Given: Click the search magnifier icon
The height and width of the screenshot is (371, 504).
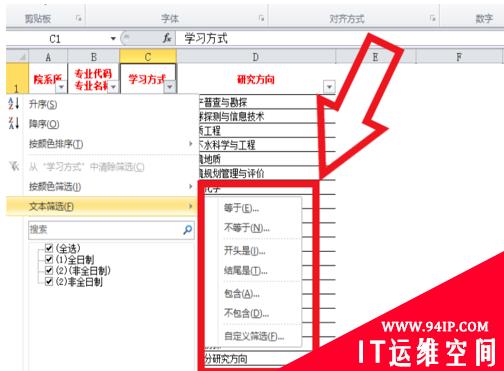Looking at the screenshot, I should [x=188, y=229].
